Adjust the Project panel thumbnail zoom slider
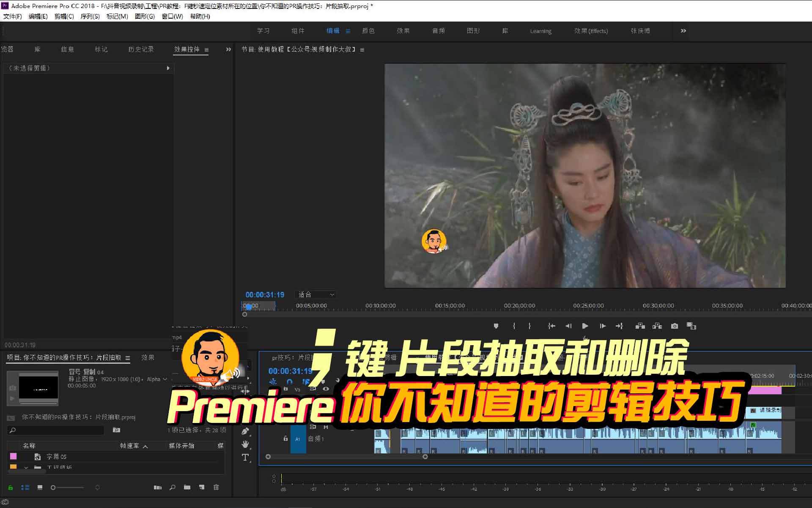The width and height of the screenshot is (812, 508). pyautogui.click(x=68, y=487)
